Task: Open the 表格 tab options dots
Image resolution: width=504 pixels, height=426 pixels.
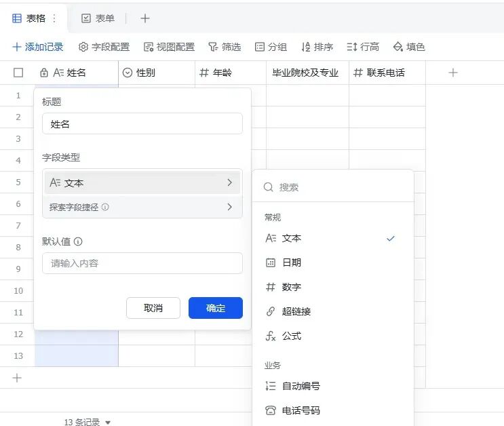Action: click(x=54, y=18)
